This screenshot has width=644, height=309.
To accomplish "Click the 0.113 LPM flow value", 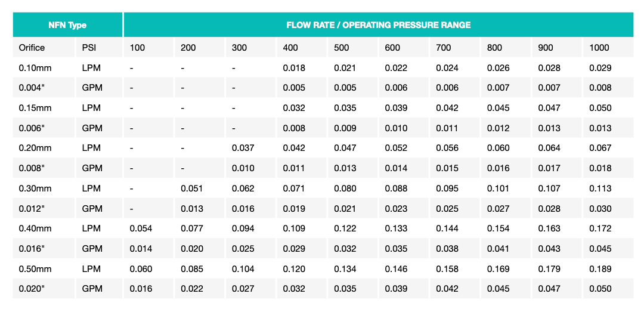I will tap(600, 189).
